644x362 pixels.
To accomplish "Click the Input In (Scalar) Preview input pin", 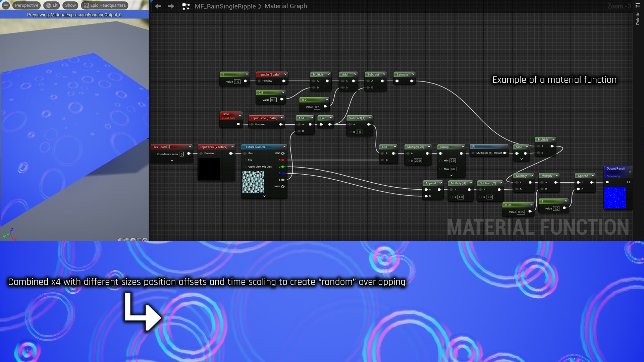I will pos(259,81).
